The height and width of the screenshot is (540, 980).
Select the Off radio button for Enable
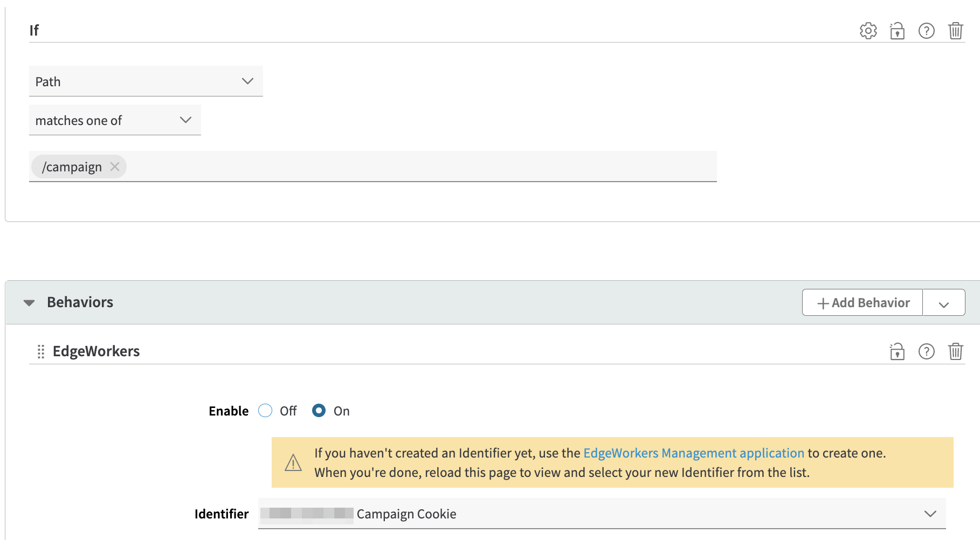tap(265, 411)
